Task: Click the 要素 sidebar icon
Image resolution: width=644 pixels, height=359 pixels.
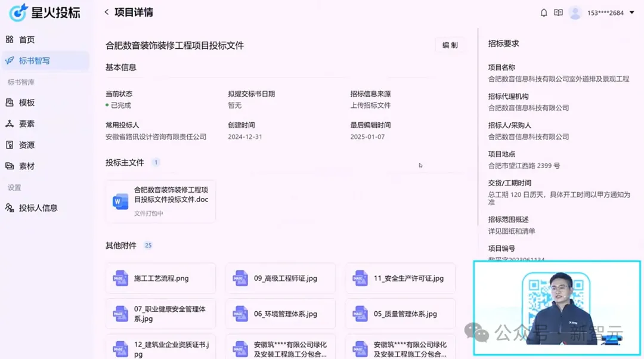Action: [x=10, y=123]
